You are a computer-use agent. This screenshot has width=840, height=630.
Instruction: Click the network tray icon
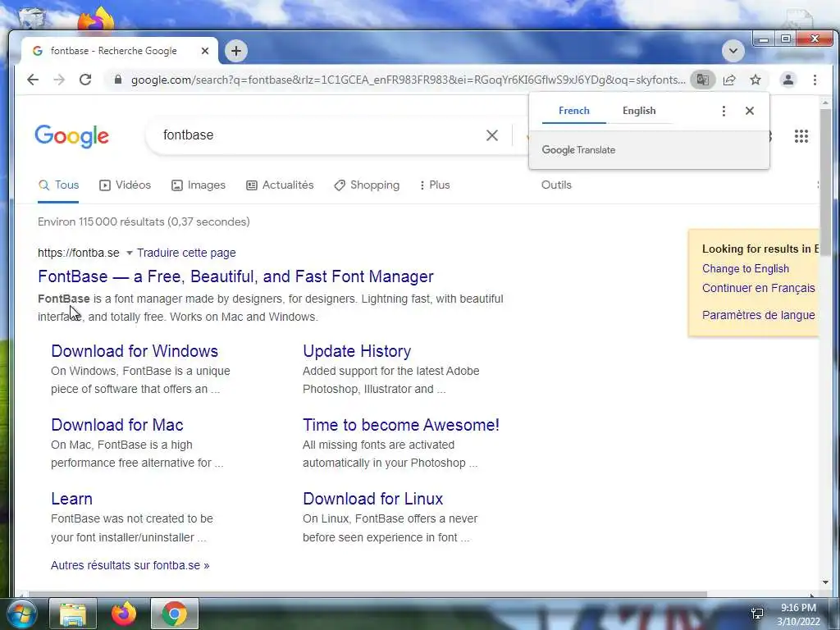click(757, 614)
